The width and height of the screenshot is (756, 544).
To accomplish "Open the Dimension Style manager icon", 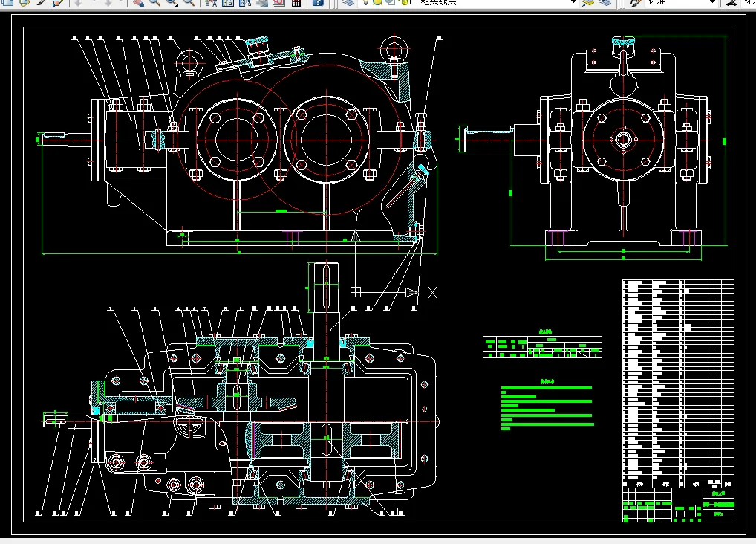I will click(x=731, y=3).
